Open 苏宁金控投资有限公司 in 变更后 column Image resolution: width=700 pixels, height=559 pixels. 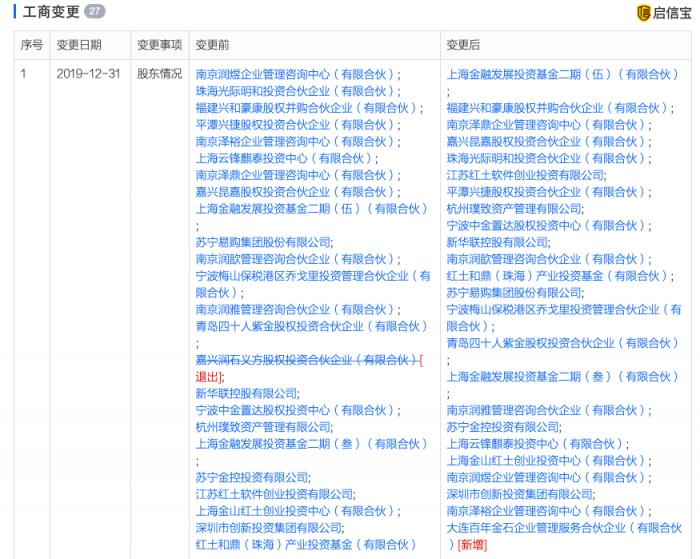(x=502, y=427)
